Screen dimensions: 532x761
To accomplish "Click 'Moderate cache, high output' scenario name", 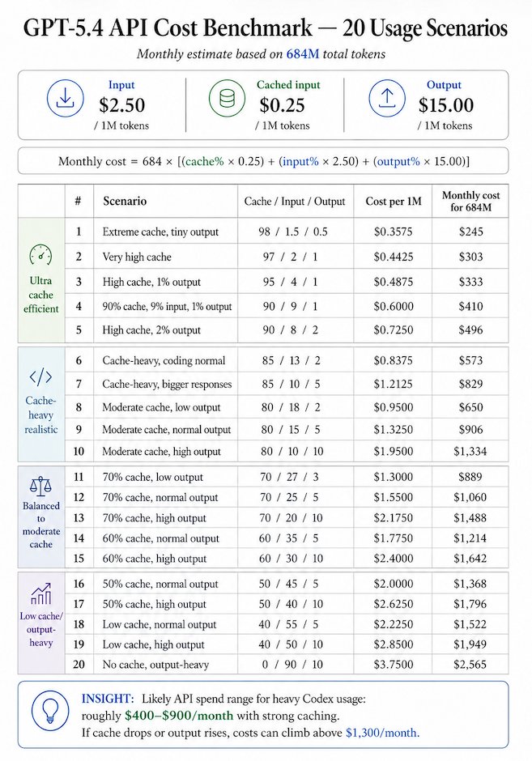I will [162, 452].
